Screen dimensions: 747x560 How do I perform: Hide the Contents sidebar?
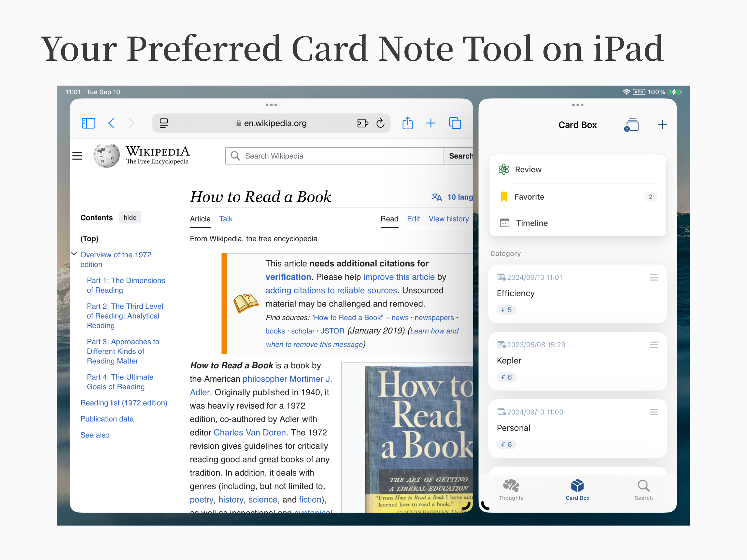pyautogui.click(x=130, y=217)
